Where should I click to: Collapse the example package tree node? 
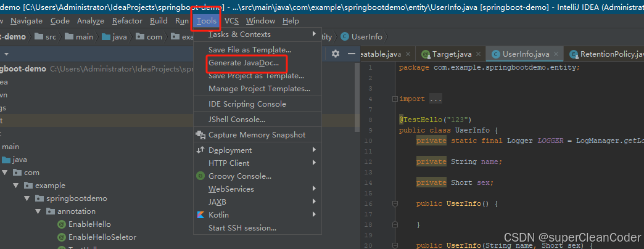tap(15, 186)
